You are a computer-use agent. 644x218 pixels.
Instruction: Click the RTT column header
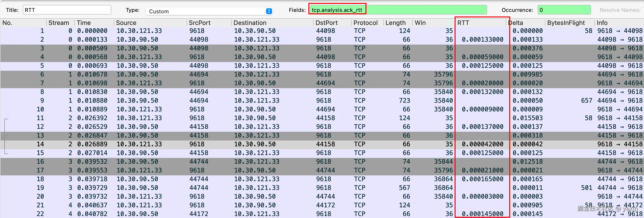(x=464, y=23)
